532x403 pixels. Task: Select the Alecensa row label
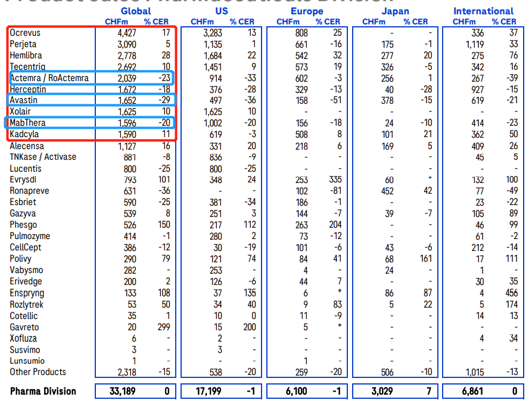26,146
